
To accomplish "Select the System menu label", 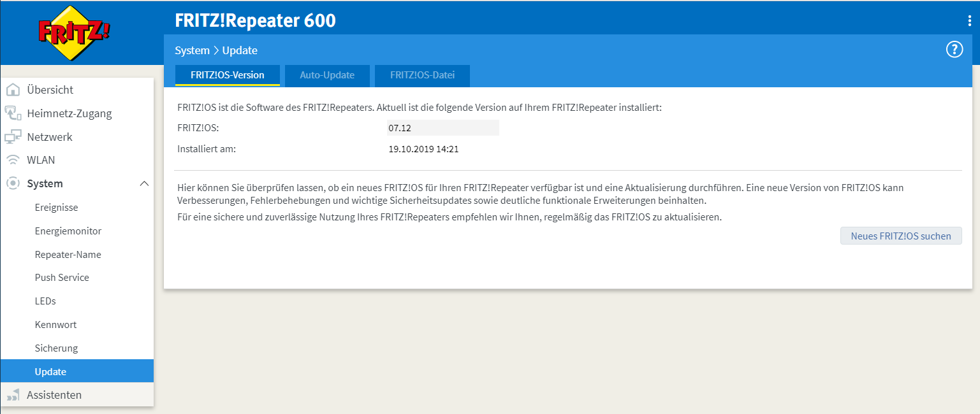I will 45,183.
